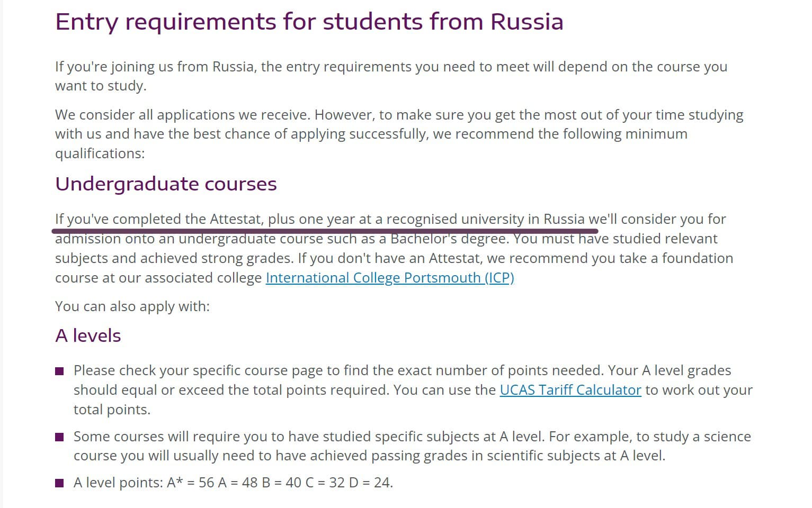Open the International College Portsmouth (ICP) link
812x508 pixels.
pos(389,278)
